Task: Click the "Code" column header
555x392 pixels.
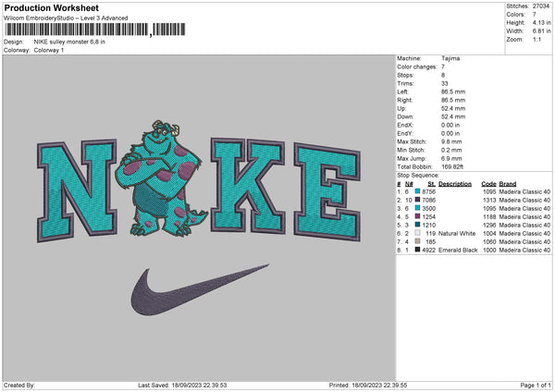Action: pos(488,184)
